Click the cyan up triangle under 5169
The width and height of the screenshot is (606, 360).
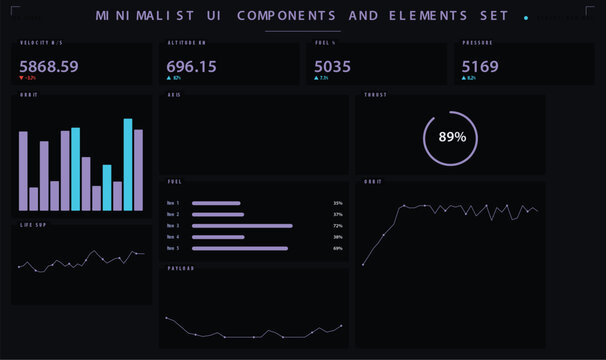pos(464,78)
